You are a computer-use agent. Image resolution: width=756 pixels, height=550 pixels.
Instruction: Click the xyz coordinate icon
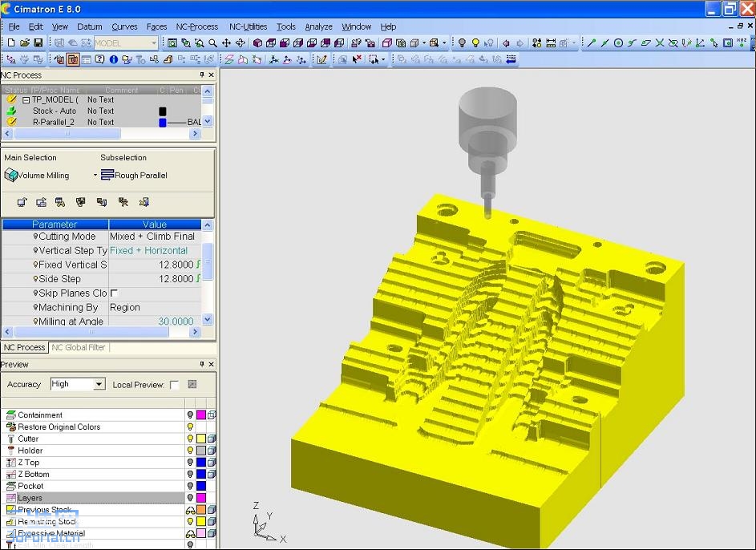(742, 43)
